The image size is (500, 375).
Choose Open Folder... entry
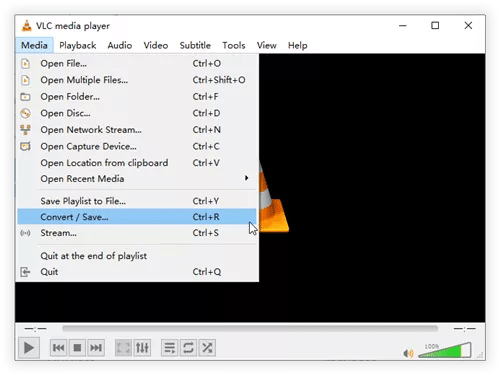(137, 97)
